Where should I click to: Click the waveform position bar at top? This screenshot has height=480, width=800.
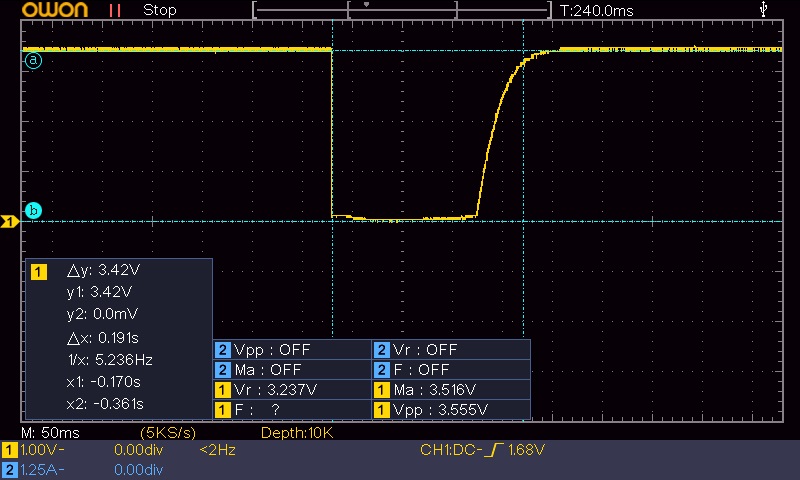[x=402, y=10]
